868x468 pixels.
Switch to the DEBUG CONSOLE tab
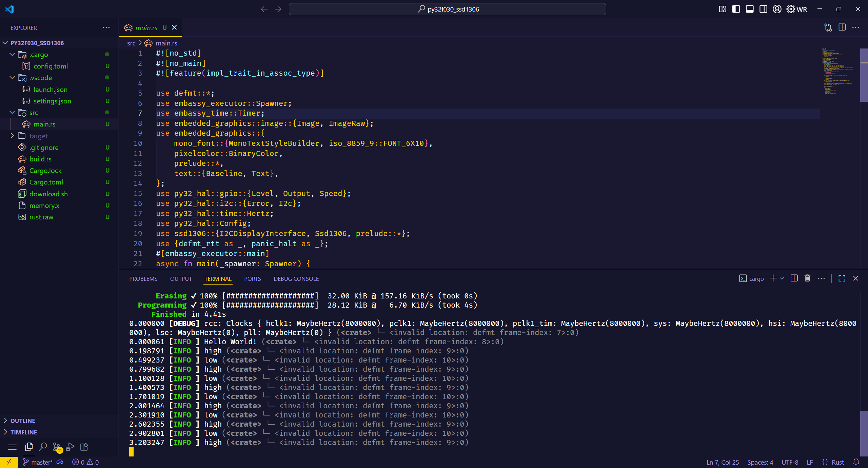tap(296, 279)
